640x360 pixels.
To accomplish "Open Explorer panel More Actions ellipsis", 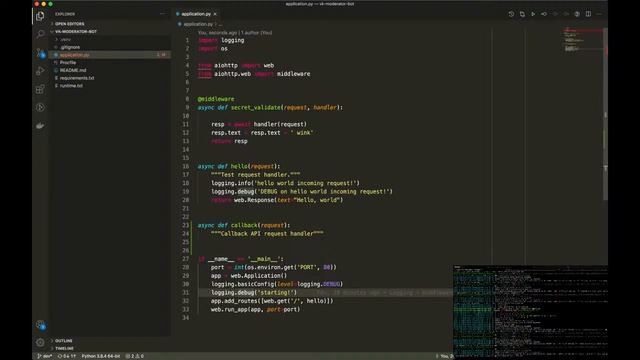I will (163, 14).
